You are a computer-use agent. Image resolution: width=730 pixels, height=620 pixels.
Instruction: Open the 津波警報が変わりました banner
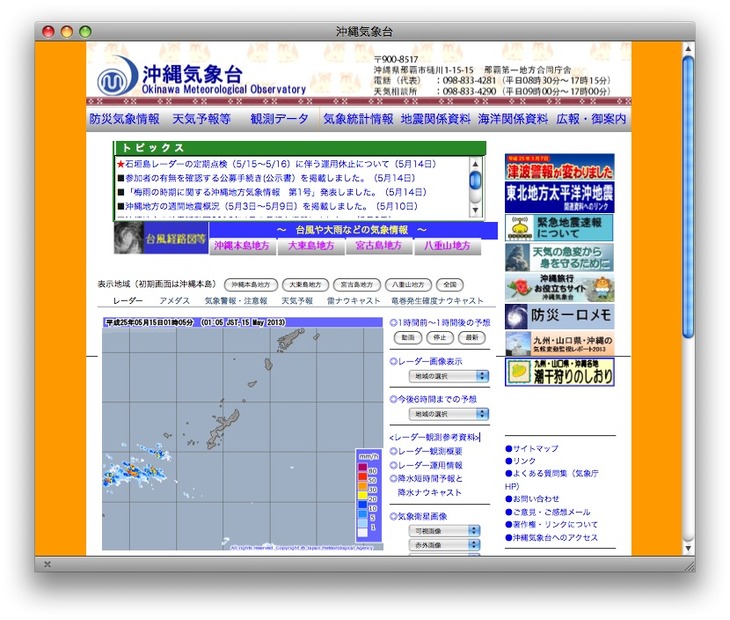560,167
